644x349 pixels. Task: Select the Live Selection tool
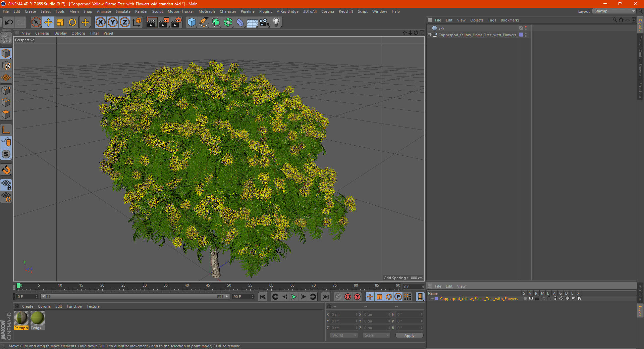pos(36,22)
